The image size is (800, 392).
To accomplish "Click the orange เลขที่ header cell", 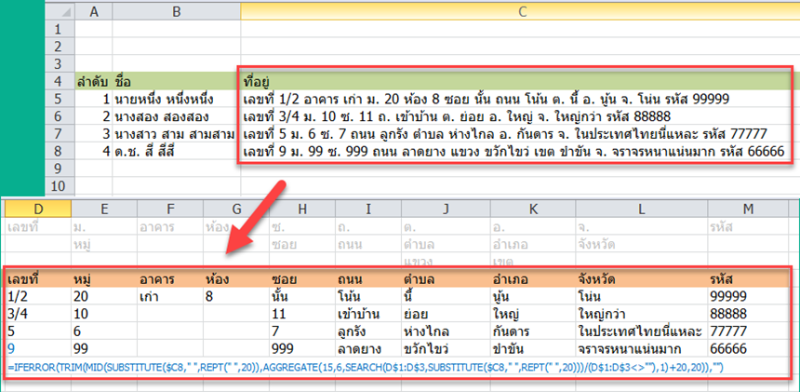I will click(x=38, y=279).
